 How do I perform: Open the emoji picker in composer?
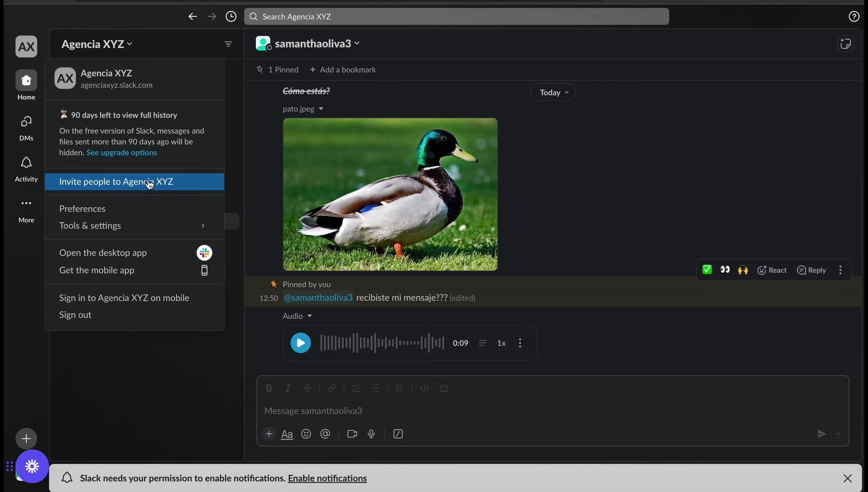tap(306, 434)
